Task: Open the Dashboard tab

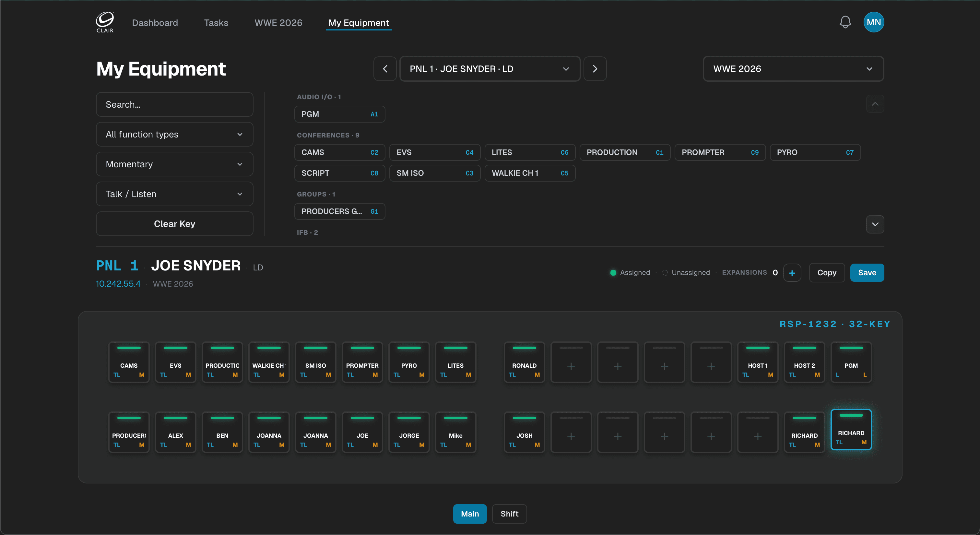Action: (155, 23)
